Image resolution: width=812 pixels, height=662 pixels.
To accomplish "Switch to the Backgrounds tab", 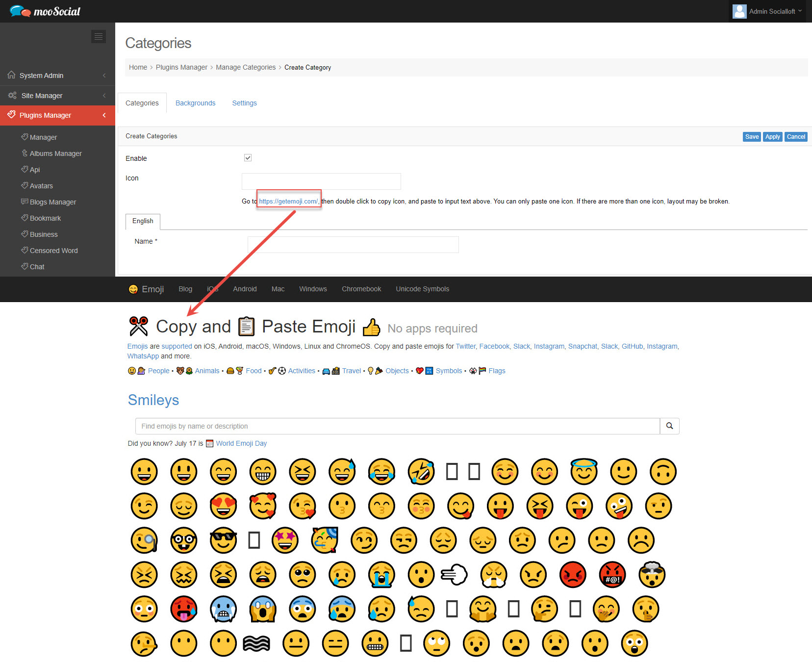I will point(195,103).
